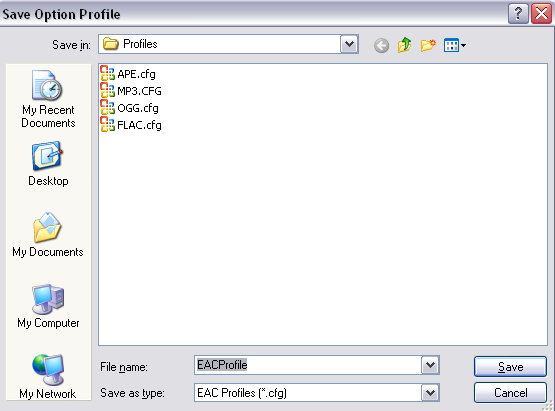Go to Desktop from the places bar
Screen dimensions: 555x411
[48, 164]
